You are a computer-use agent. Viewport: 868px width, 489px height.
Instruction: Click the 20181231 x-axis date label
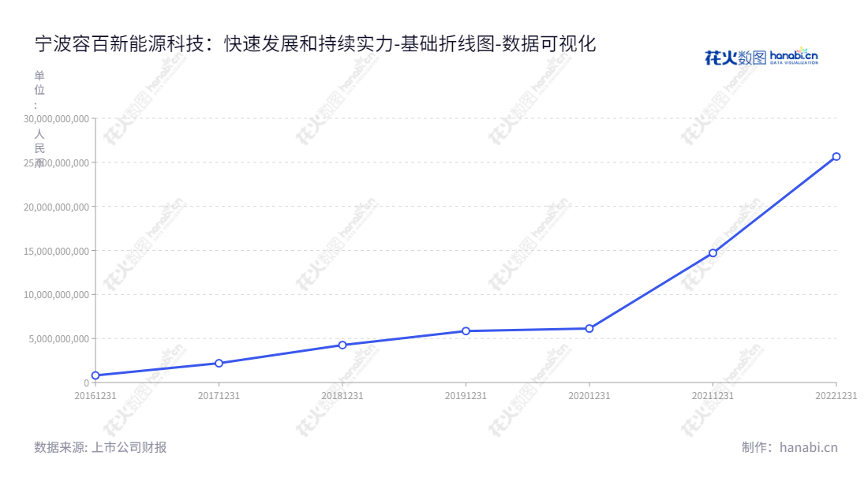(x=342, y=396)
